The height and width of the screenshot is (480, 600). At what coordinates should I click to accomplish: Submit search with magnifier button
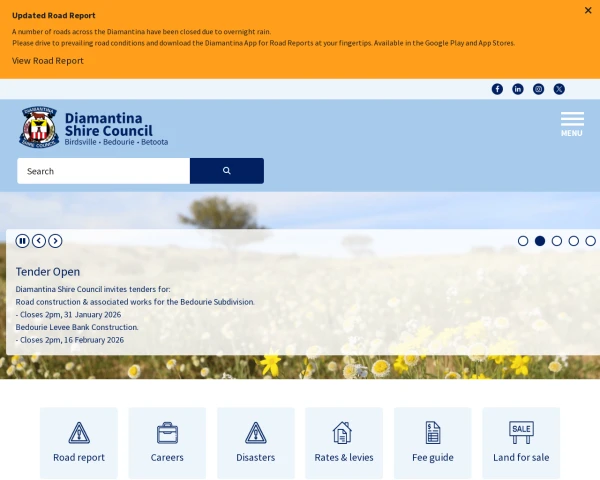(227, 171)
